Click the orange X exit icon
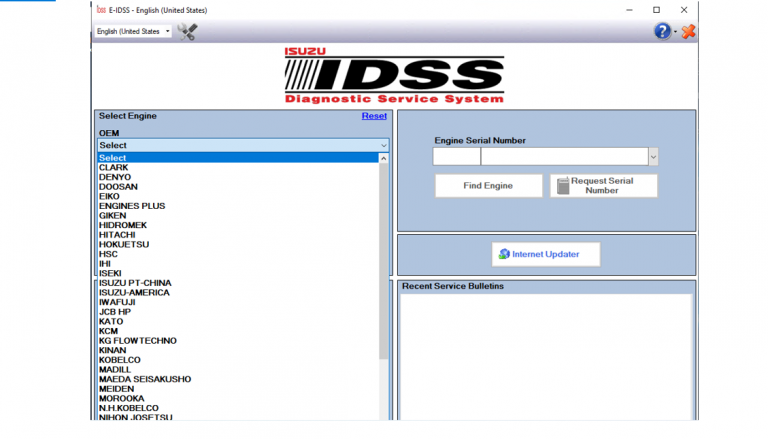 (688, 31)
